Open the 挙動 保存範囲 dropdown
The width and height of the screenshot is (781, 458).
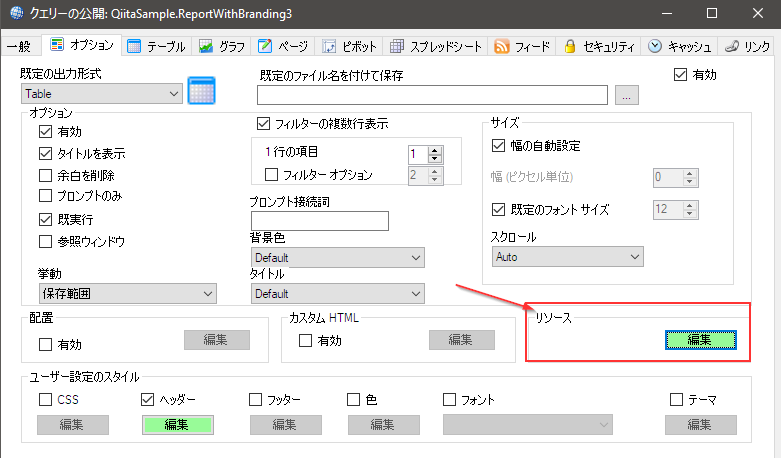coord(128,294)
